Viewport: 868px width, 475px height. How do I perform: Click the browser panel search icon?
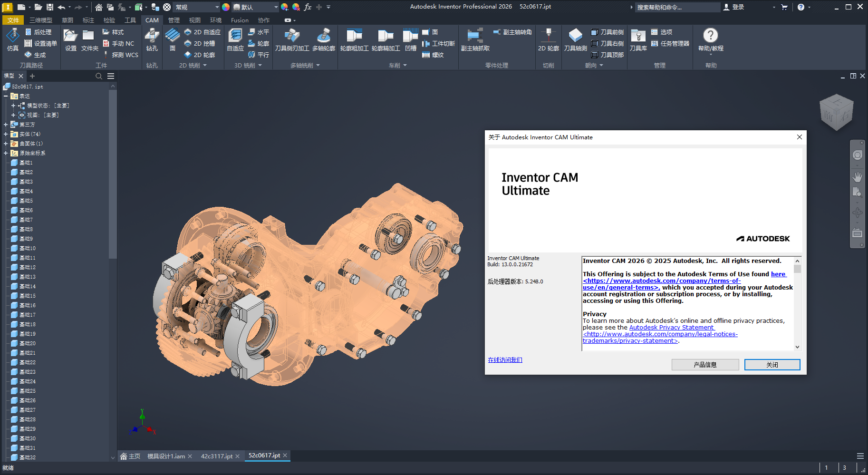pyautogui.click(x=99, y=76)
